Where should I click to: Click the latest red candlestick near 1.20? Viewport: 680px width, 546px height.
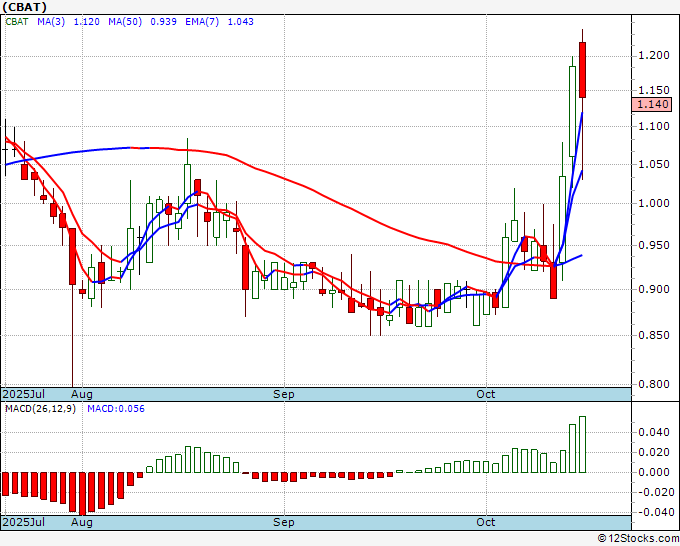582,70
